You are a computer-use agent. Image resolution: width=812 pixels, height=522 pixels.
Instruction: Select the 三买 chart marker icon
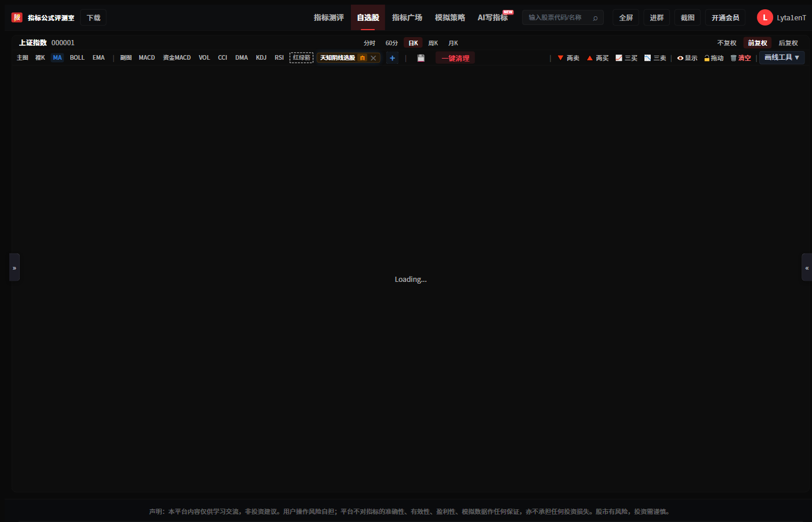[619, 58]
